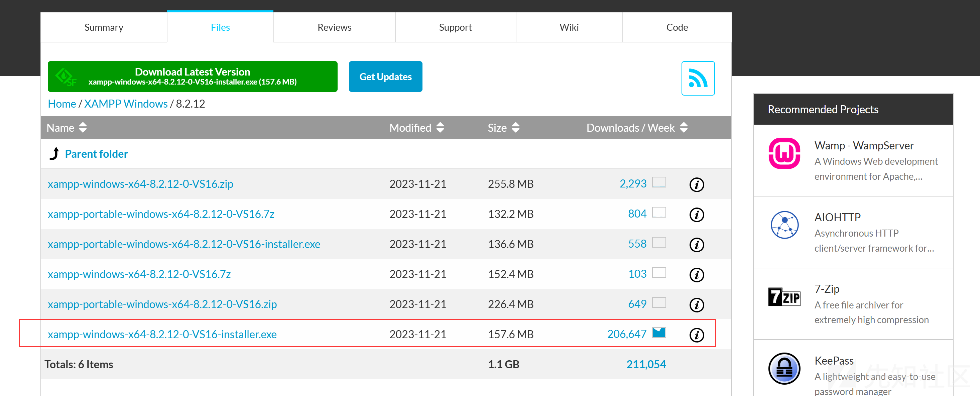Click the WampServer logo icon

pos(784,153)
